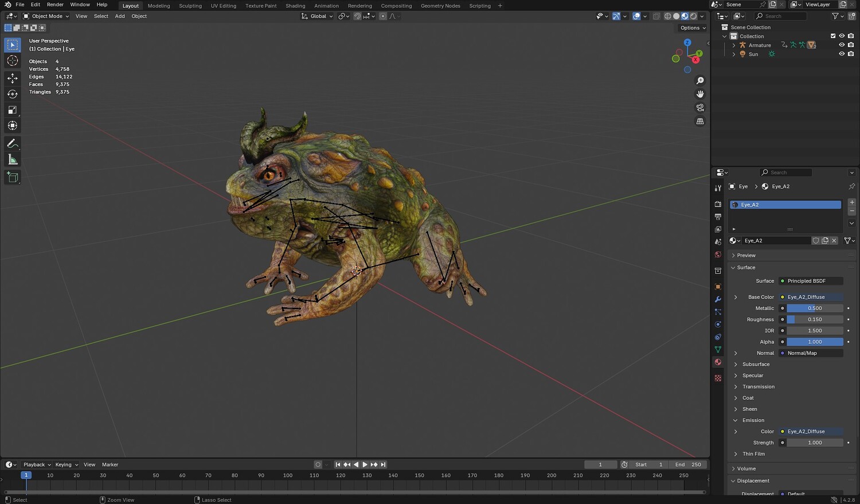Screen dimensions: 860x504
Task: Open the Render menu
Action: tap(55, 5)
